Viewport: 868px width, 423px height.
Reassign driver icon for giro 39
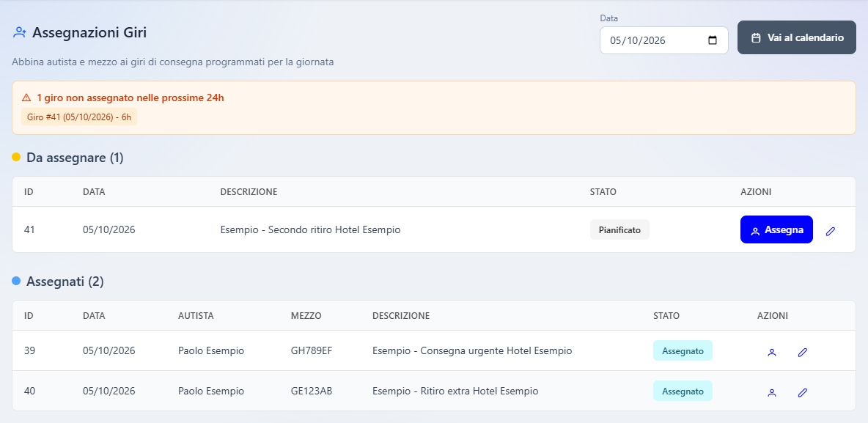click(x=772, y=352)
